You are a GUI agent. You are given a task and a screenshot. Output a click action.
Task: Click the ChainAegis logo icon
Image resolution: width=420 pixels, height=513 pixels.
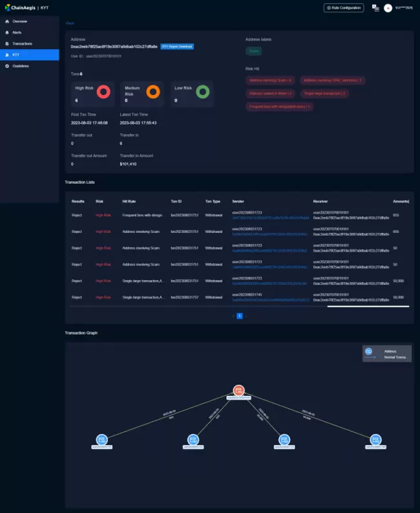point(7,8)
